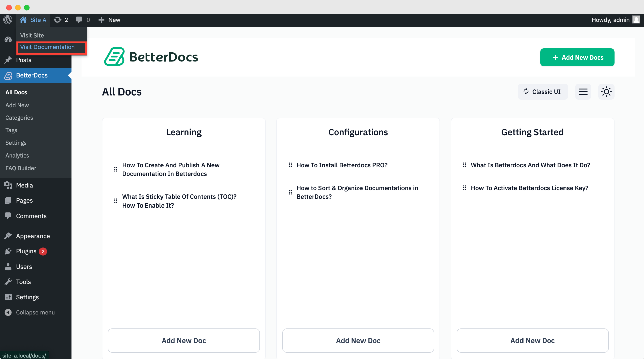This screenshot has width=644, height=359.
Task: Click Add New Docs green button
Action: pos(577,57)
